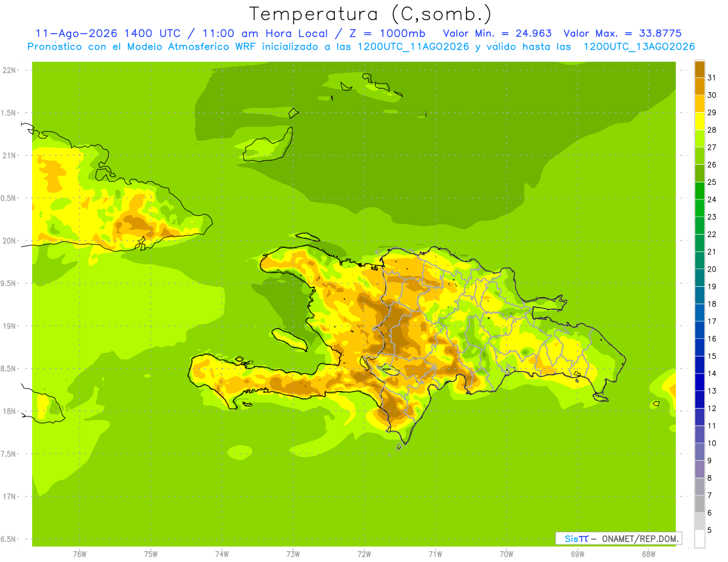The image size is (728, 562).
Task: Click the yellow legend swatch between 28 and 29
Action: 699,121
